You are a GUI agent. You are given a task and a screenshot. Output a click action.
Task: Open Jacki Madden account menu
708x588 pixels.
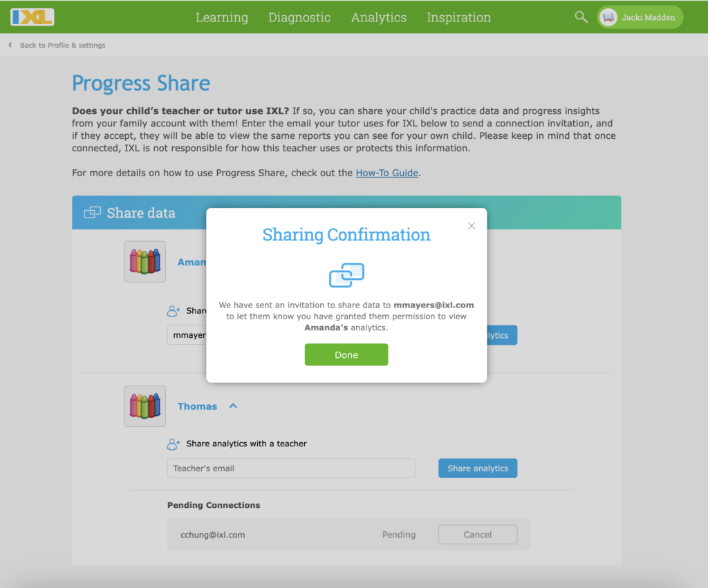640,17
